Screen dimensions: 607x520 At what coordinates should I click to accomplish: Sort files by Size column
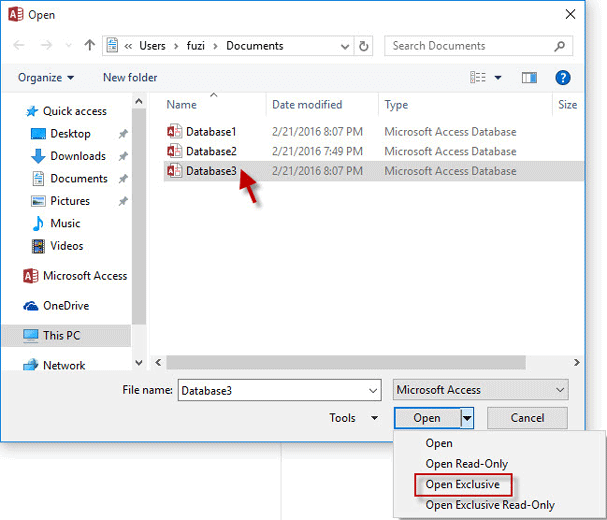click(568, 105)
